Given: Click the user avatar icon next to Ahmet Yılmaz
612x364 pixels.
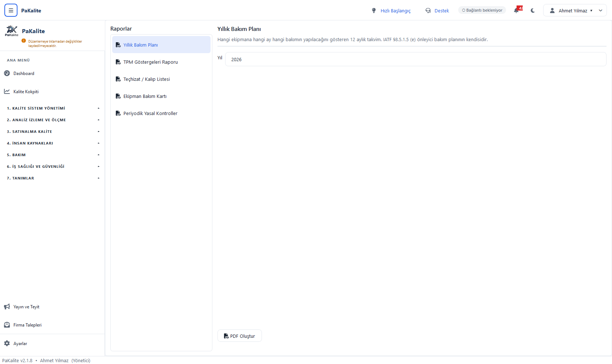Looking at the screenshot, I should point(552,11).
